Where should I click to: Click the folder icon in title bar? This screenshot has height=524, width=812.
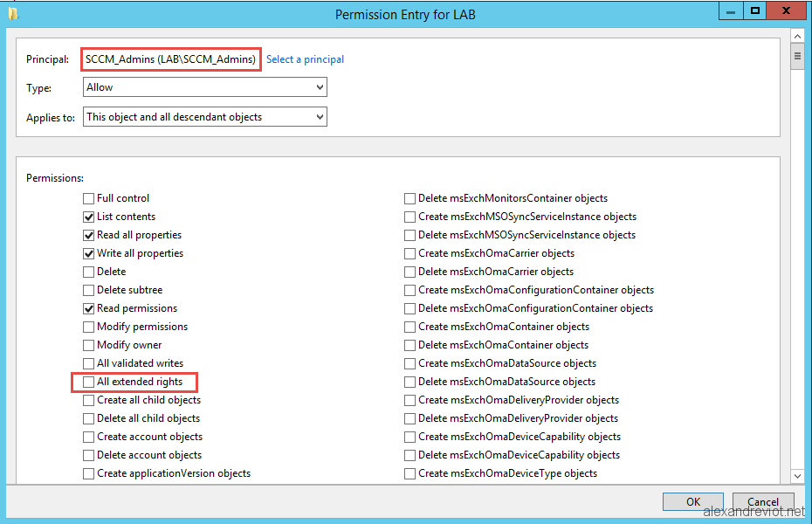tap(13, 14)
